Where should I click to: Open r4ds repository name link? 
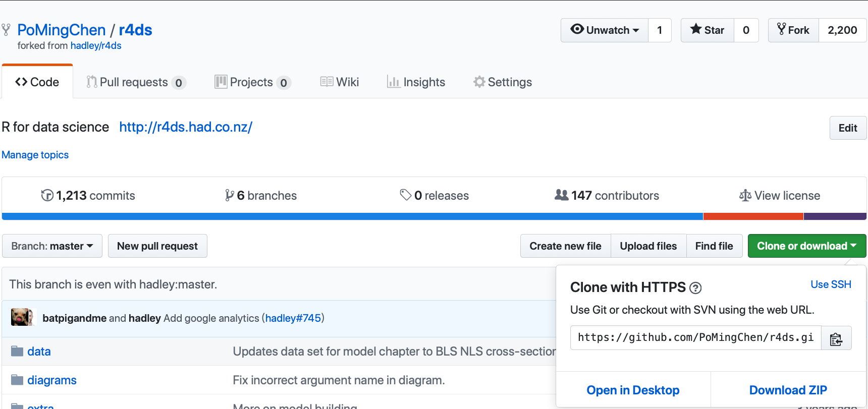[135, 30]
